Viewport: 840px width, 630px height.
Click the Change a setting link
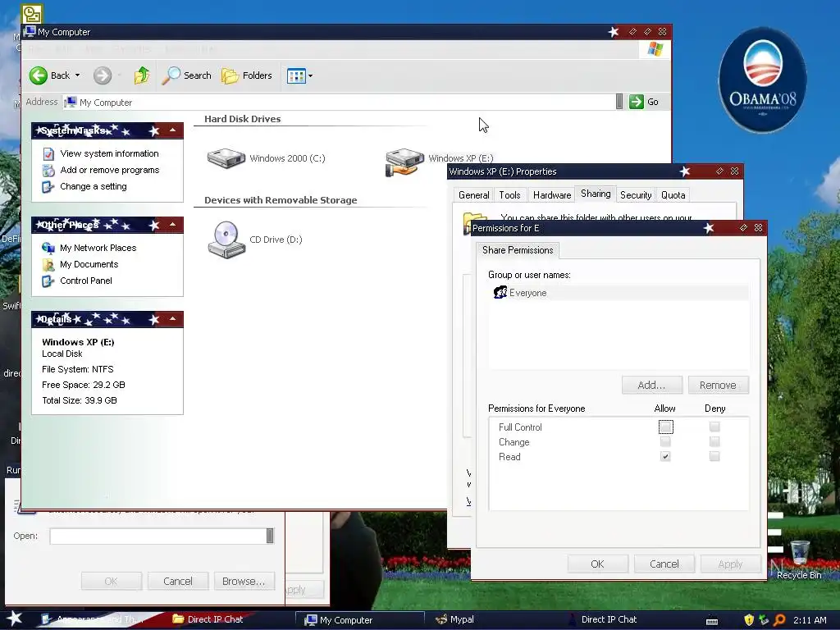click(94, 186)
